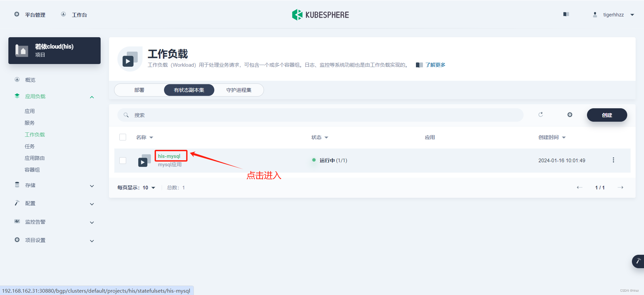Click 工作台 in the top bar
This screenshot has height=295, width=644.
pos(79,15)
